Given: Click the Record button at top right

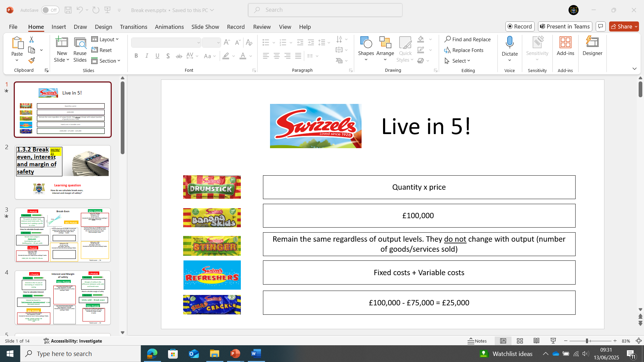Looking at the screenshot, I should click(x=520, y=26).
